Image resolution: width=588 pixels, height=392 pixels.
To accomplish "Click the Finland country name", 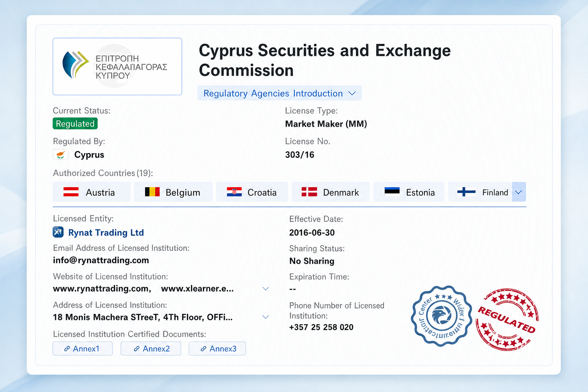I will point(495,193).
